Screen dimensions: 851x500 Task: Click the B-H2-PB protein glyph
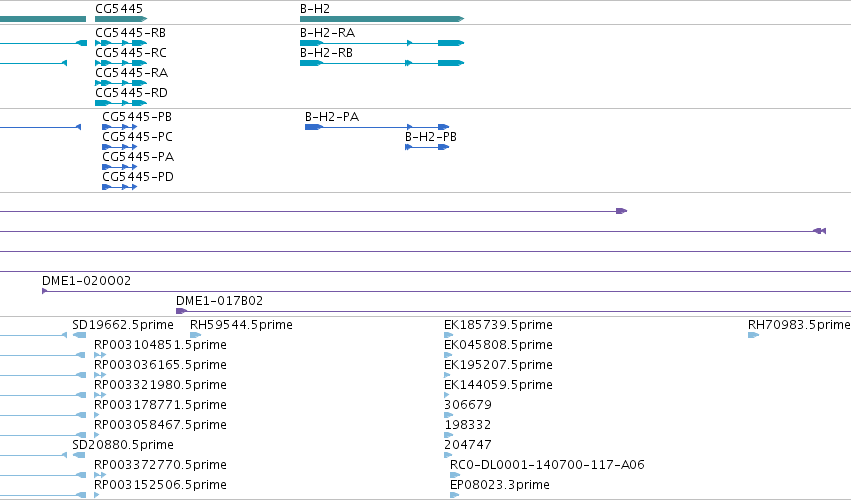pyautogui.click(x=427, y=147)
